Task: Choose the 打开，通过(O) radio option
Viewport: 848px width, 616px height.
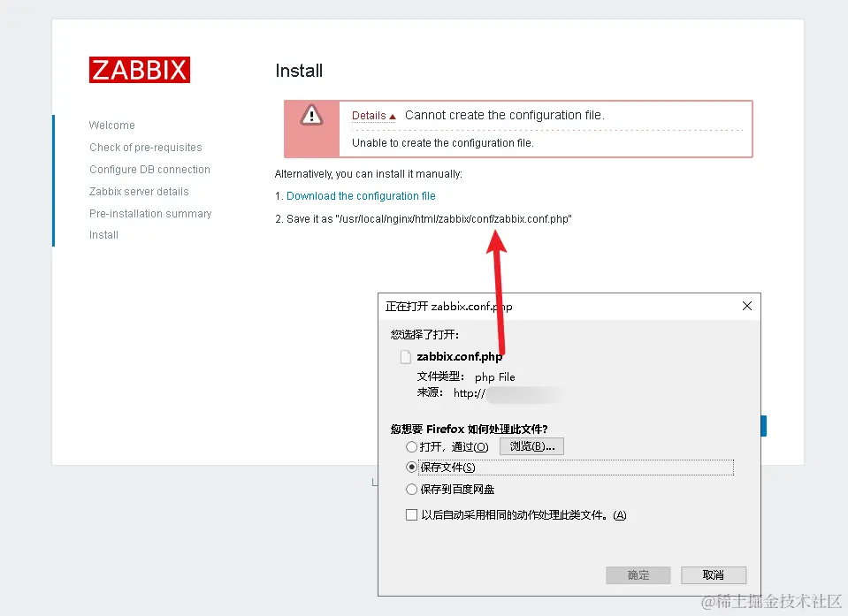Action: tap(411, 447)
